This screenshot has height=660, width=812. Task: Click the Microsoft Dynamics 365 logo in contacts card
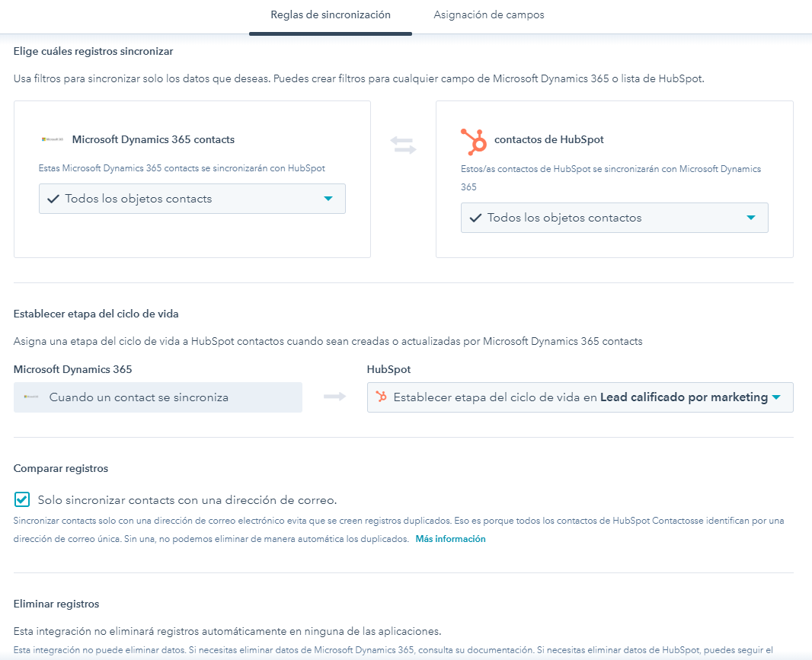tap(53, 139)
